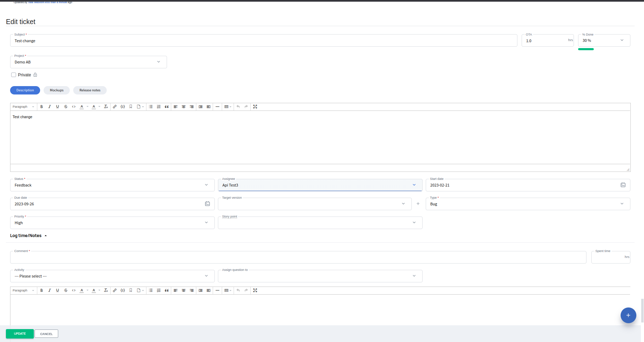The image size is (644, 342).
Task: Expand the Priority dropdown set to High
Action: [x=112, y=223]
